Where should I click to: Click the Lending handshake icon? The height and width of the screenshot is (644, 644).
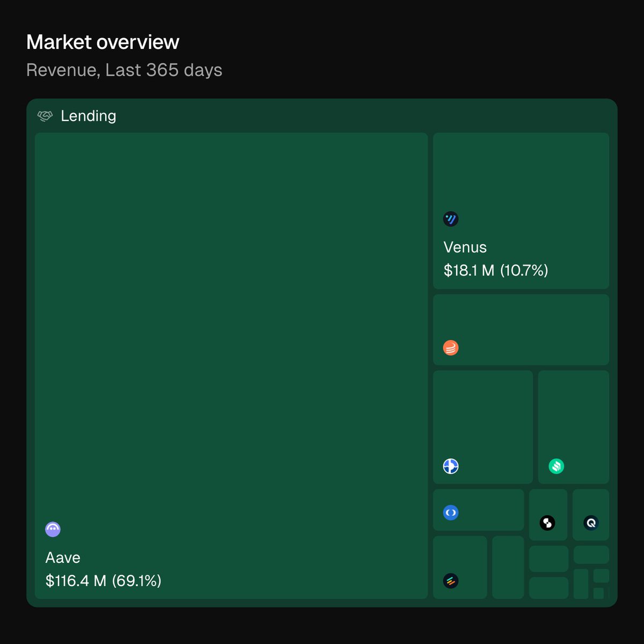tap(45, 116)
